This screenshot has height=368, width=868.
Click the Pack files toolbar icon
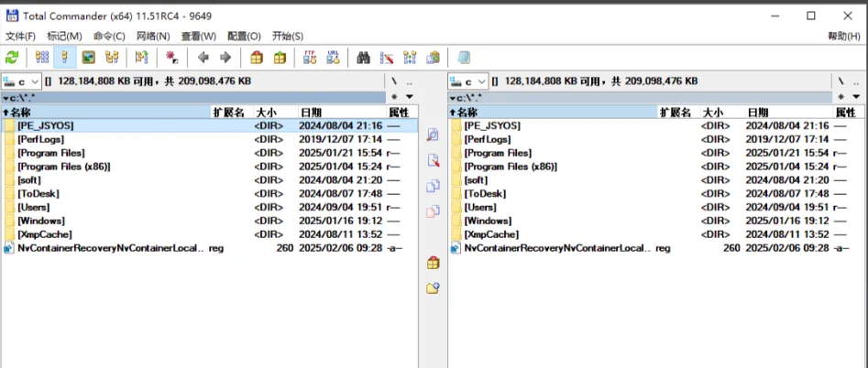click(x=257, y=57)
